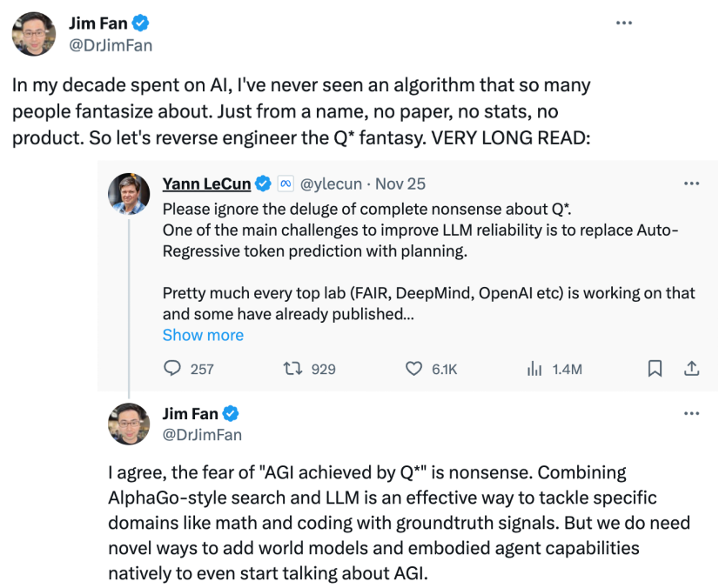Image resolution: width=719 pixels, height=588 pixels.
Task: Open the Yann LeCun profile name link
Action: pos(206,184)
